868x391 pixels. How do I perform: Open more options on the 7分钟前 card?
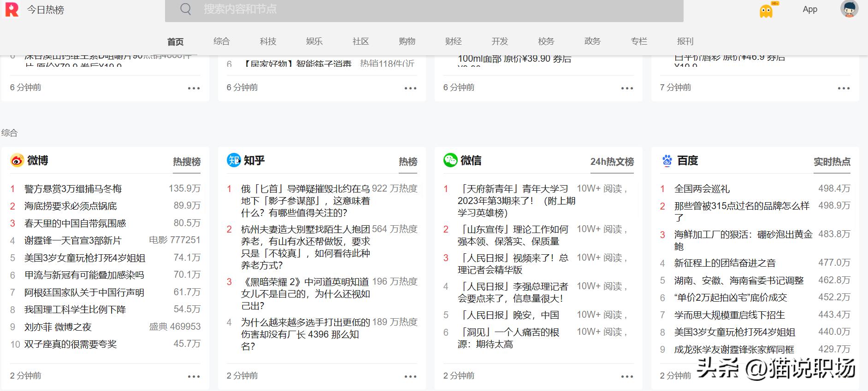844,88
